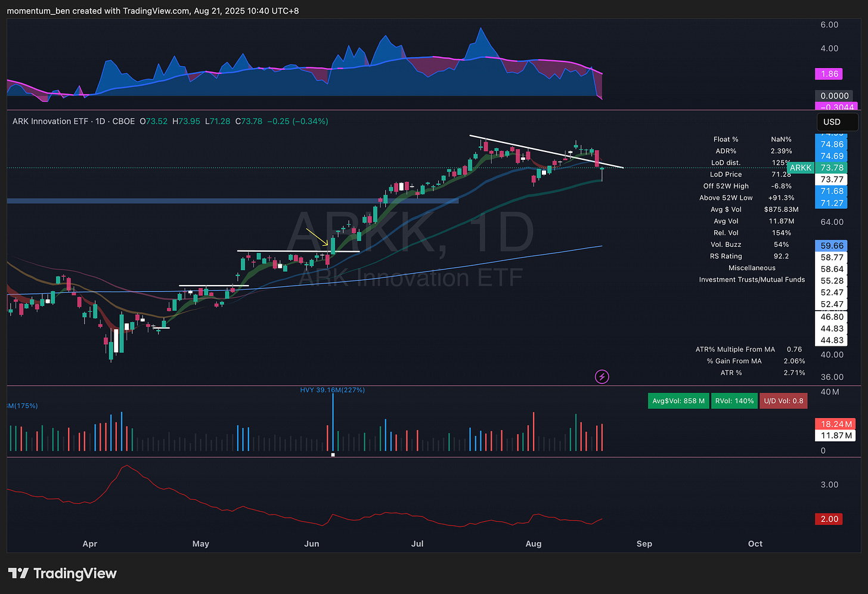Viewport: 868px width, 594px height.
Task: Click the 11.87 M white volume label
Action: pyautogui.click(x=836, y=435)
